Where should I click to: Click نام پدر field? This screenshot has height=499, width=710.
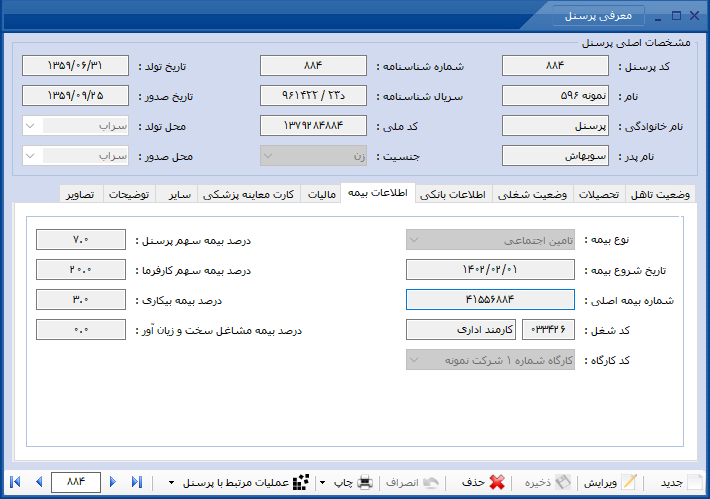[x=555, y=156]
